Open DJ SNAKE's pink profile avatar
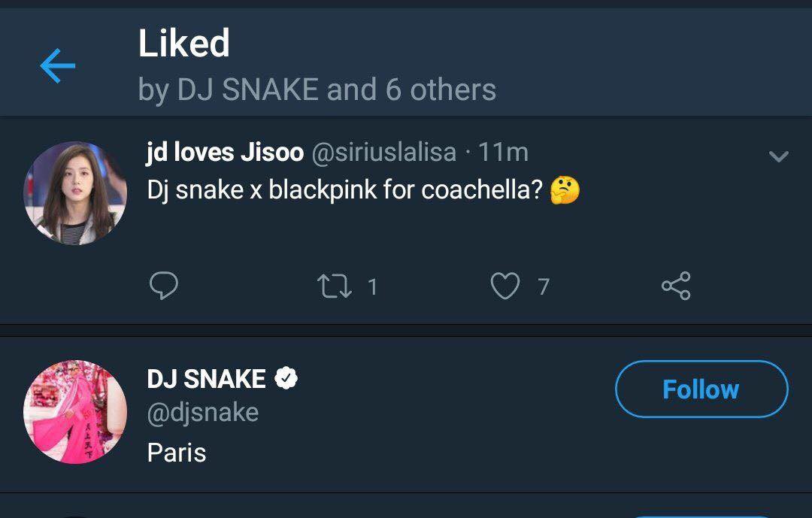812x518 pixels. click(76, 412)
